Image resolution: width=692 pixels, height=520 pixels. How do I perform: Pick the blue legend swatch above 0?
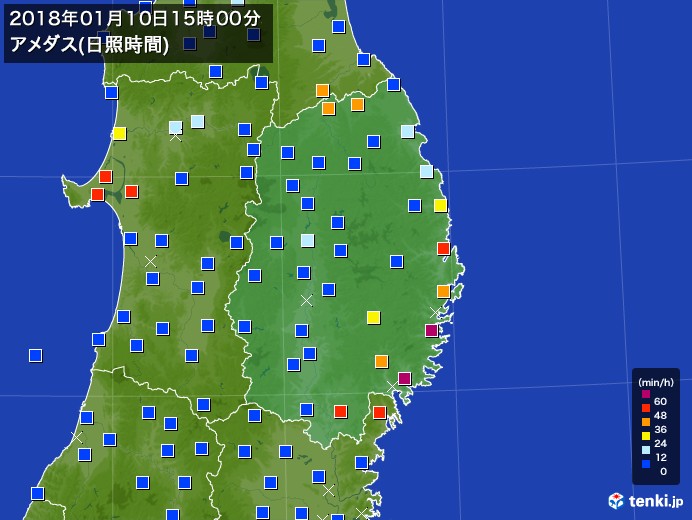tap(646, 464)
